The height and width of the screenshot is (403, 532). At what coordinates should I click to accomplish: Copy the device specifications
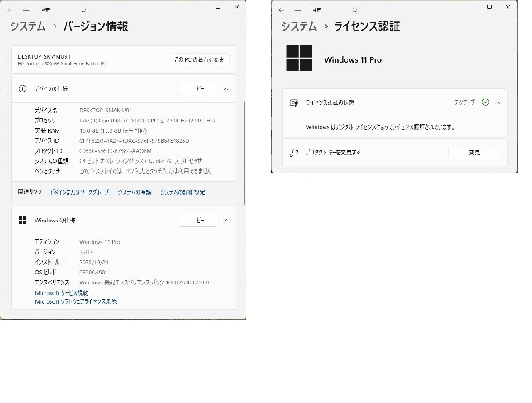click(198, 89)
